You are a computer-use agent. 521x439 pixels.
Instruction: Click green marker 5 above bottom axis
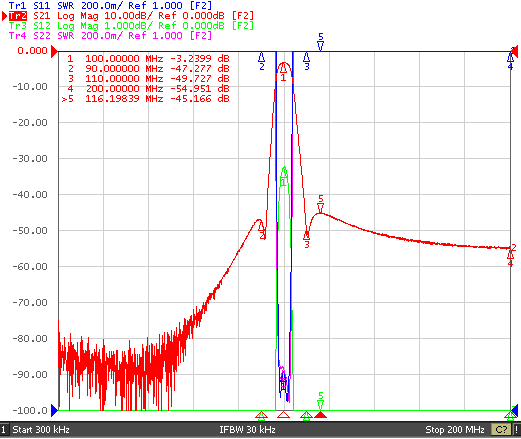320,401
